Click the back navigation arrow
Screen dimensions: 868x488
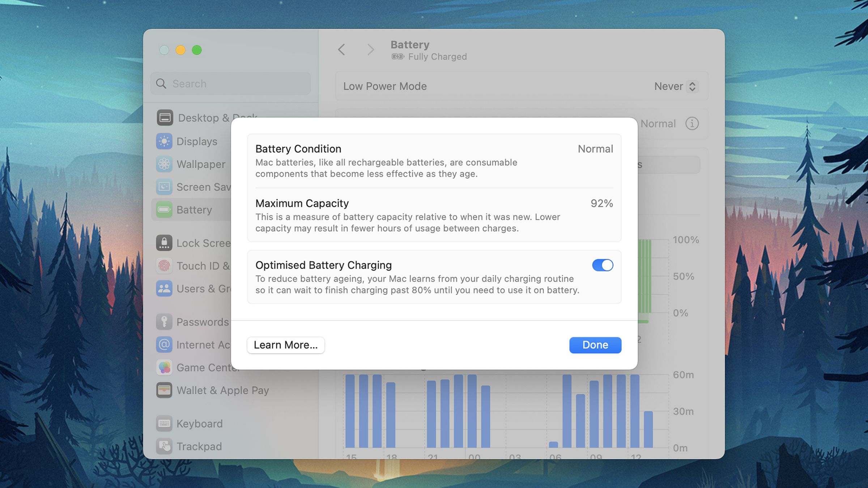click(x=341, y=50)
